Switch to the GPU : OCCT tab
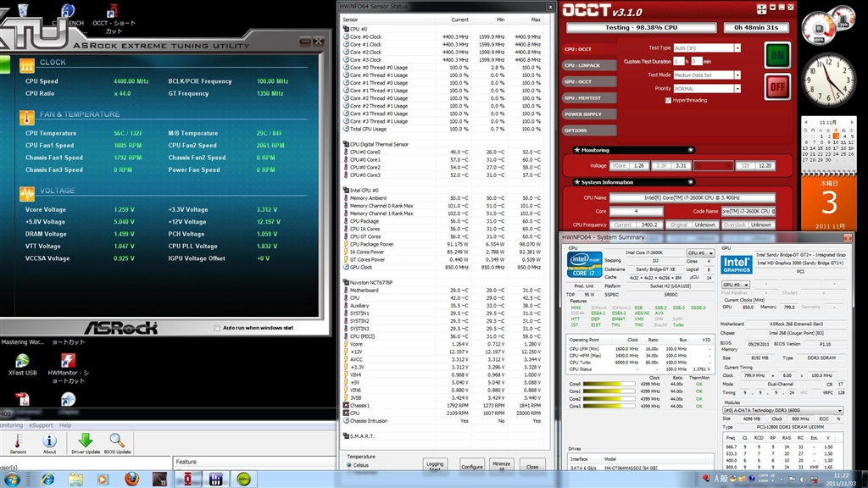The image size is (868, 488). click(x=589, y=81)
